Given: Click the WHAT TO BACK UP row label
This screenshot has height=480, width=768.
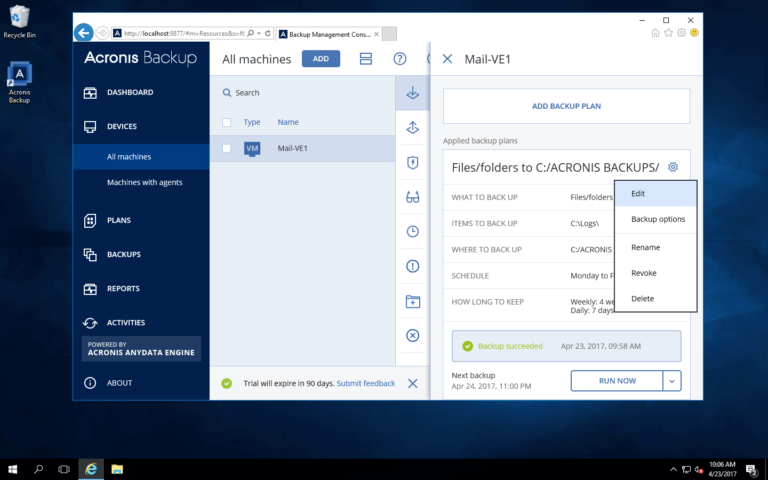Looking at the screenshot, I should pos(484,197).
